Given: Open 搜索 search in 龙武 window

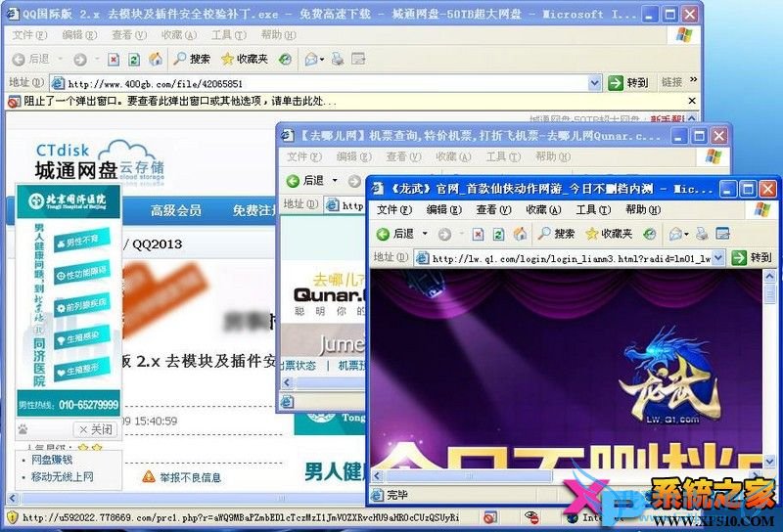Looking at the screenshot, I should coord(556,233).
